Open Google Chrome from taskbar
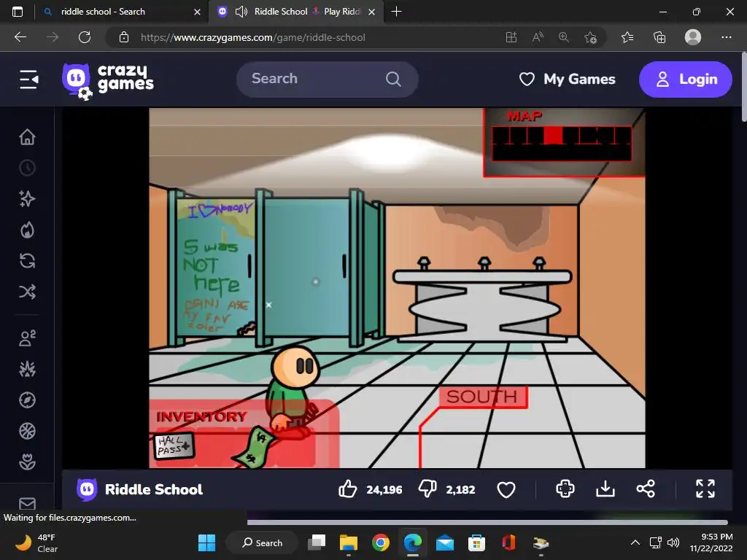 pos(380,542)
